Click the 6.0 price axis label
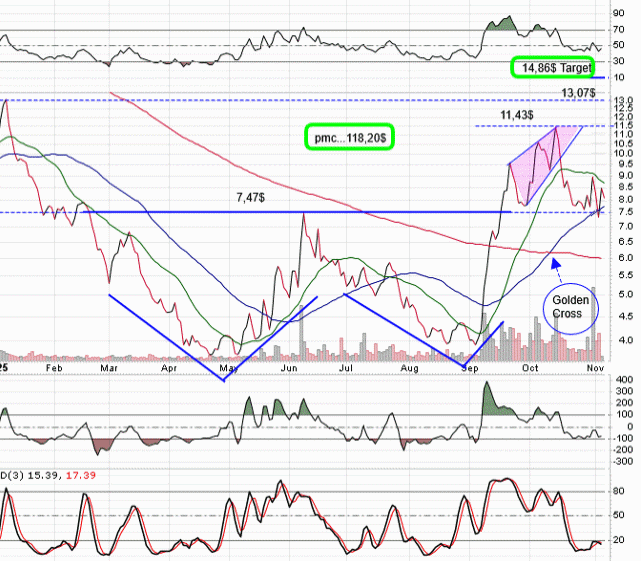Image resolution: width=641 pixels, height=561 pixels. point(621,258)
